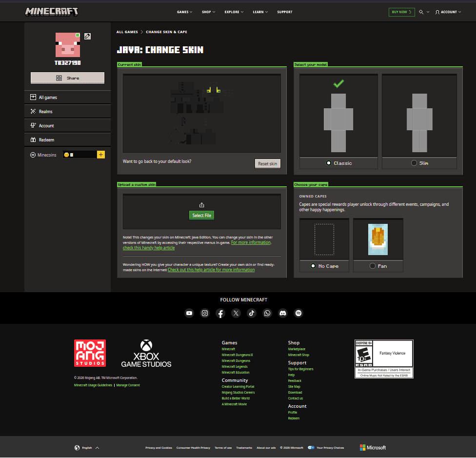Click the Minecraft logo in header
This screenshot has height=458, width=476.
click(51, 12)
